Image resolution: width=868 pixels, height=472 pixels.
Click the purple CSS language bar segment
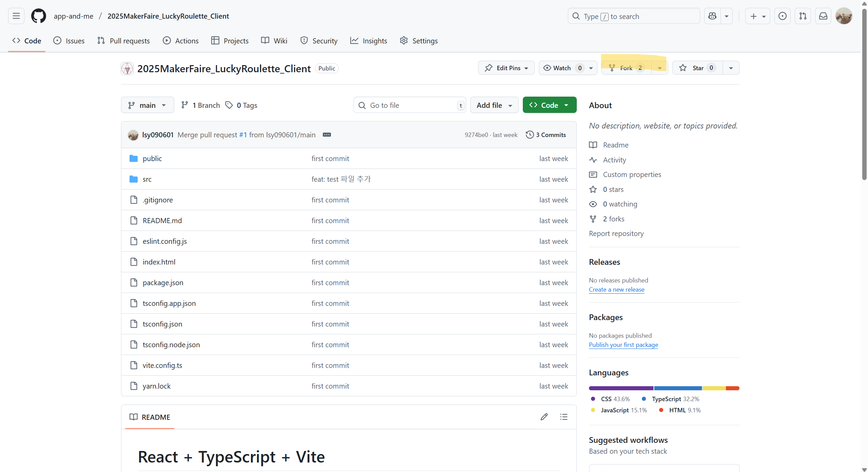620,388
